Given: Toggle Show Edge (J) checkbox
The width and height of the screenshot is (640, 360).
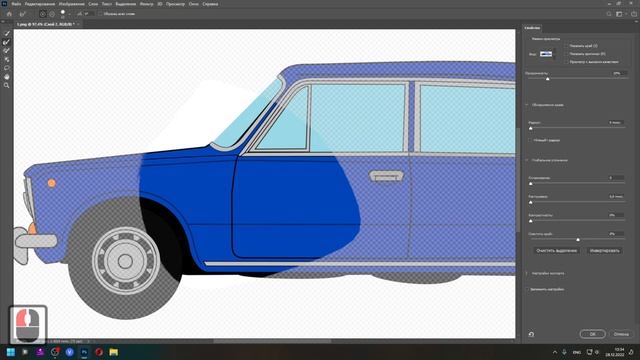Looking at the screenshot, I should coord(567,46).
